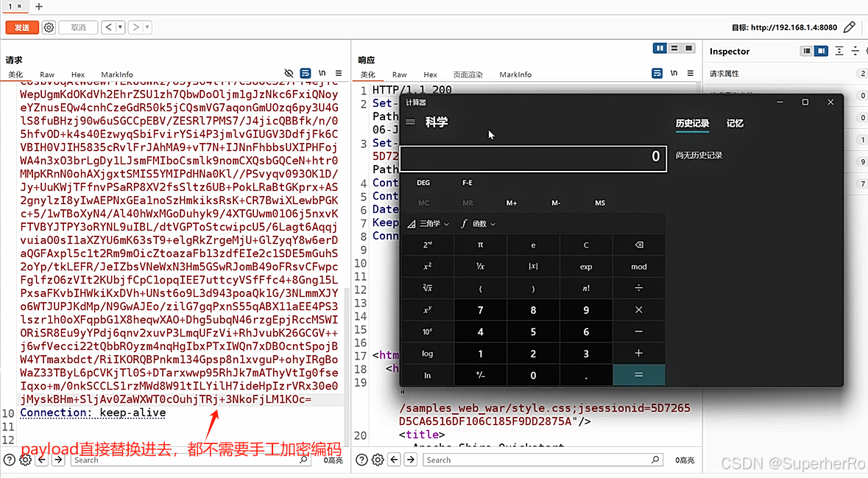Add a new Repeater tab
Image resolution: width=868 pixels, height=478 pixels.
pyautogui.click(x=39, y=7)
